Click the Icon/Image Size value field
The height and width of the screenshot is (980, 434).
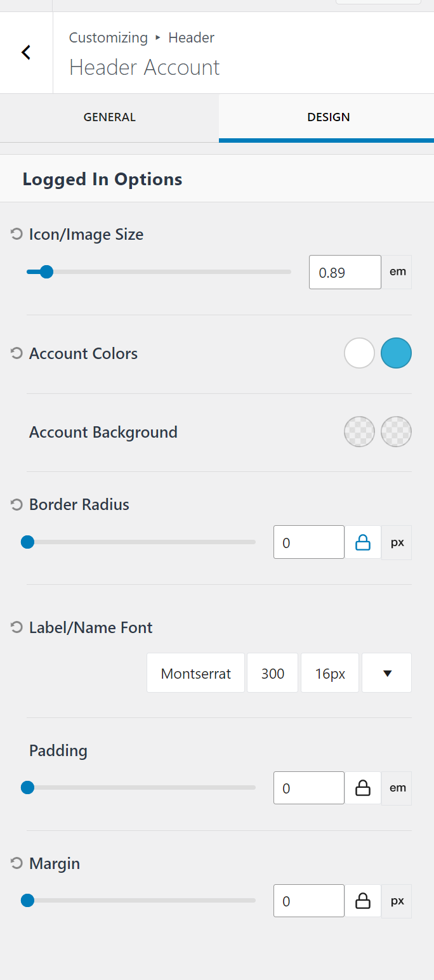[x=345, y=272]
